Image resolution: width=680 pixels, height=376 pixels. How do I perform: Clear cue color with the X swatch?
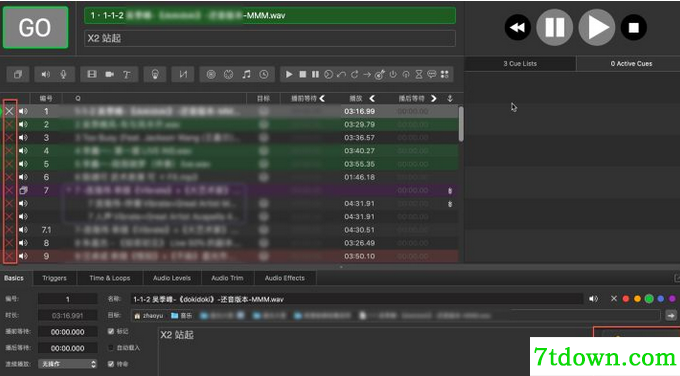click(614, 299)
